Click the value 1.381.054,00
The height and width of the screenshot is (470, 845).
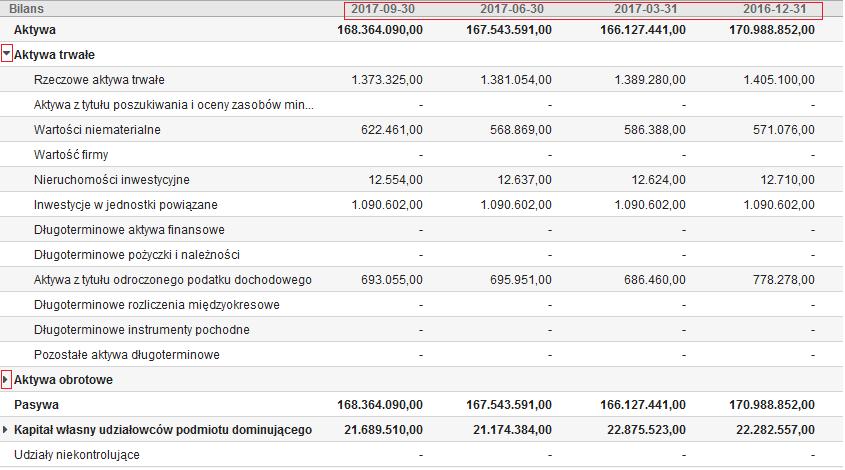516,80
